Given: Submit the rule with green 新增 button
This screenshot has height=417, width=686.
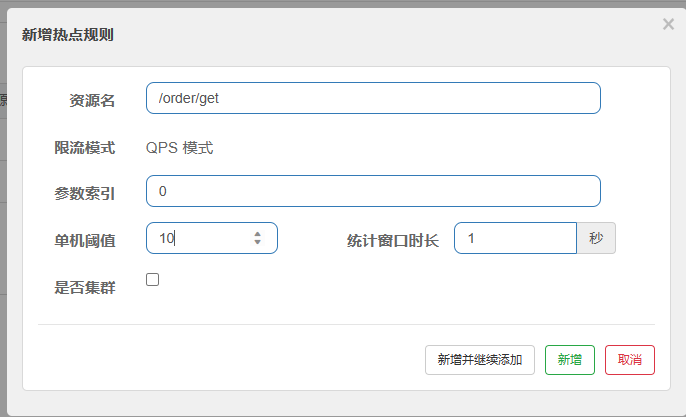Looking at the screenshot, I should pos(570,360).
